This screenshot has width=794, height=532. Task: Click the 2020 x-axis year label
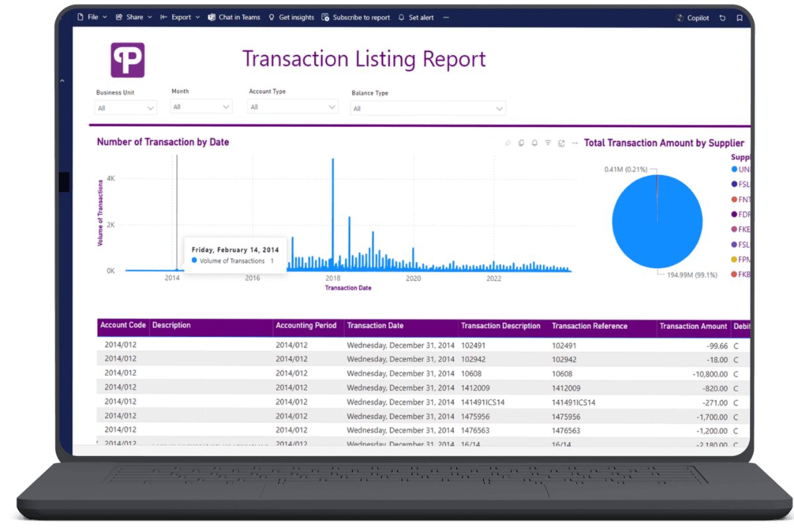coord(414,279)
